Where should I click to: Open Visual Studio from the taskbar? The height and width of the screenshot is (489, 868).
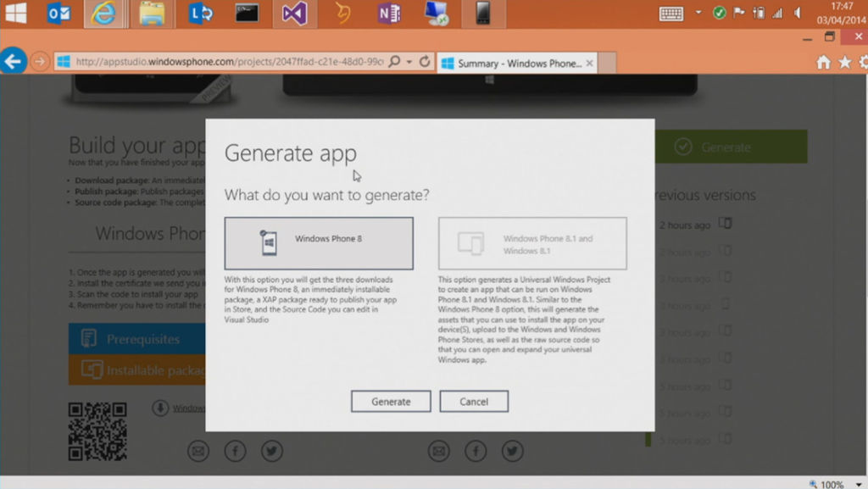(294, 14)
